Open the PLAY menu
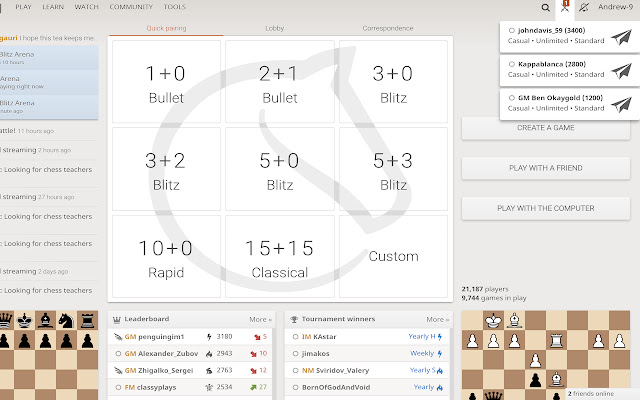This screenshot has height=400, width=640. coord(23,7)
